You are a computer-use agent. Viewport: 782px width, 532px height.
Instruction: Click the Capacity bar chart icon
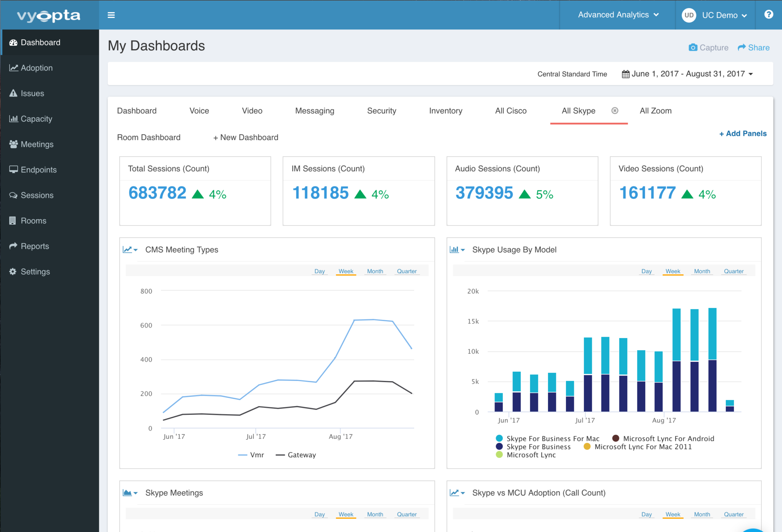pyautogui.click(x=13, y=119)
